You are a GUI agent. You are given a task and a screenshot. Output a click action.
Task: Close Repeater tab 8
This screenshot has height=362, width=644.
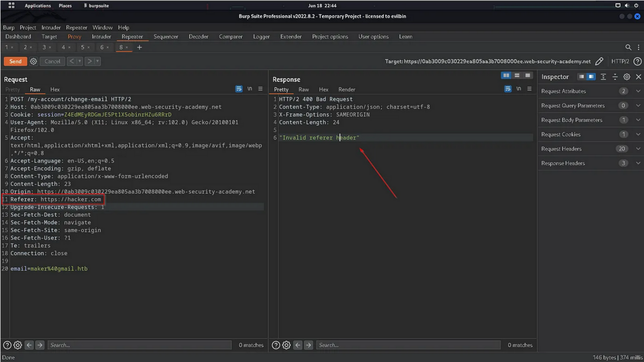pyautogui.click(x=127, y=48)
